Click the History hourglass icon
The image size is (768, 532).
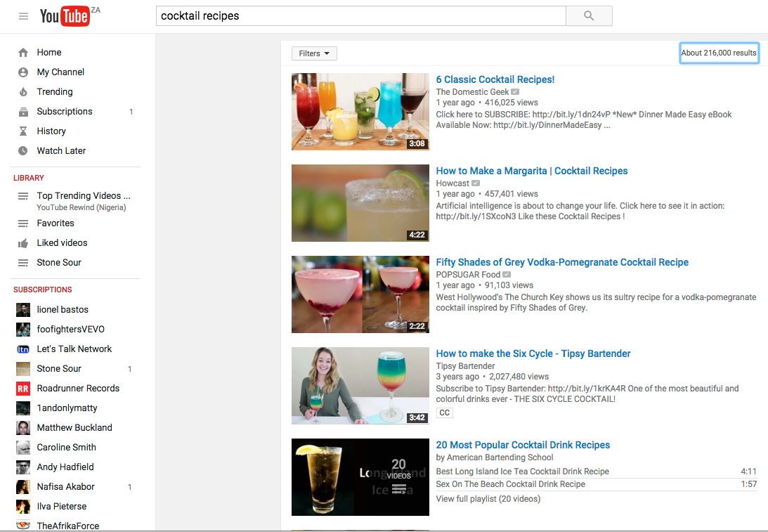(23, 131)
